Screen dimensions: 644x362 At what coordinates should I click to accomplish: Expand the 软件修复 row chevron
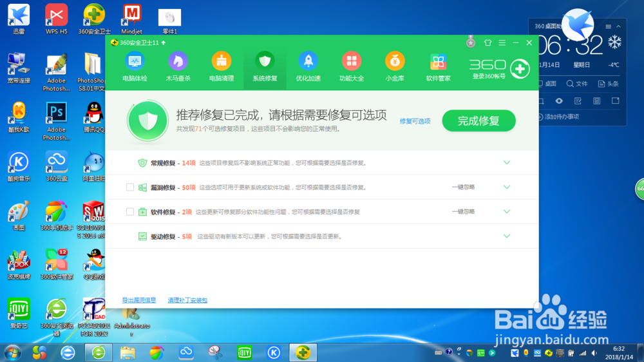click(x=507, y=212)
